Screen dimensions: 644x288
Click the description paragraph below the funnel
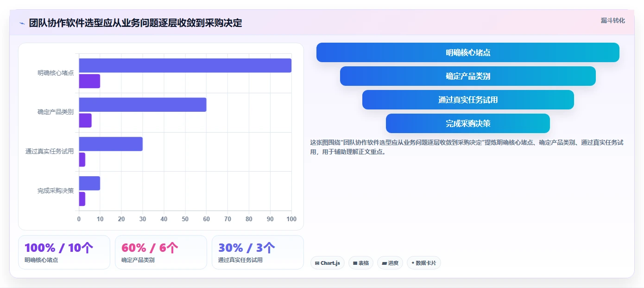pos(467,147)
